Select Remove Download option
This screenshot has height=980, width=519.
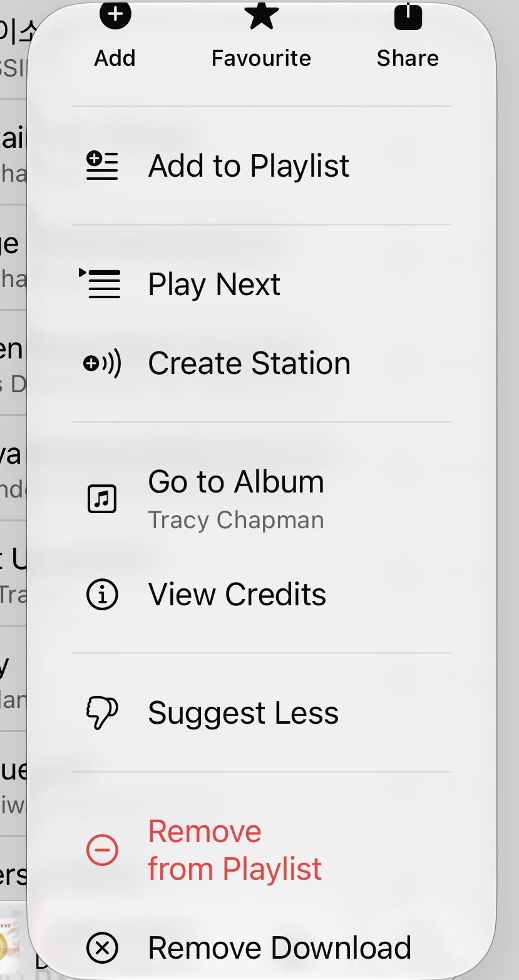point(262,948)
